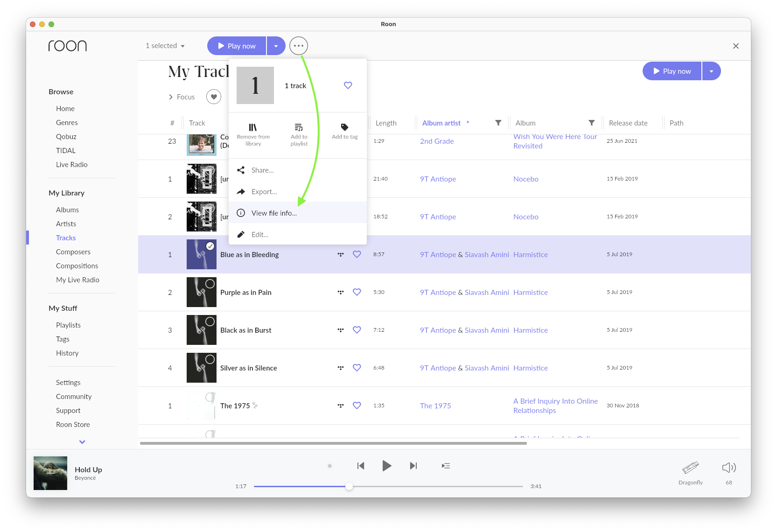
Task: Favorite the track The 1975
Action: 357,406
